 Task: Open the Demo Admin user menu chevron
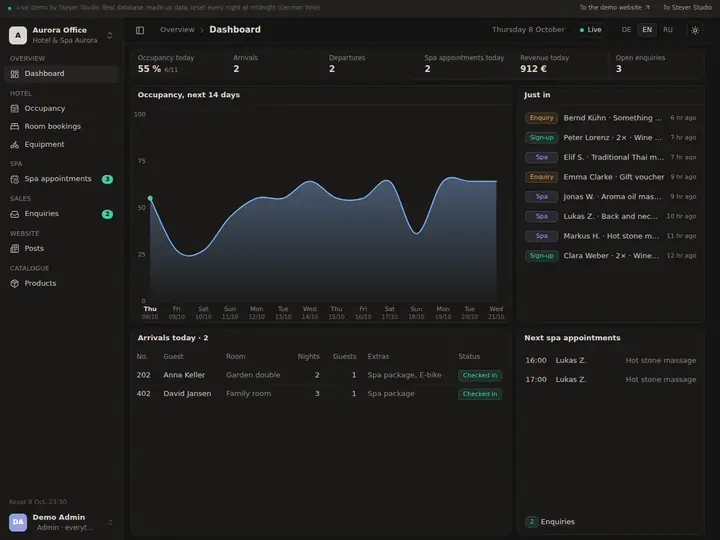[110, 523]
